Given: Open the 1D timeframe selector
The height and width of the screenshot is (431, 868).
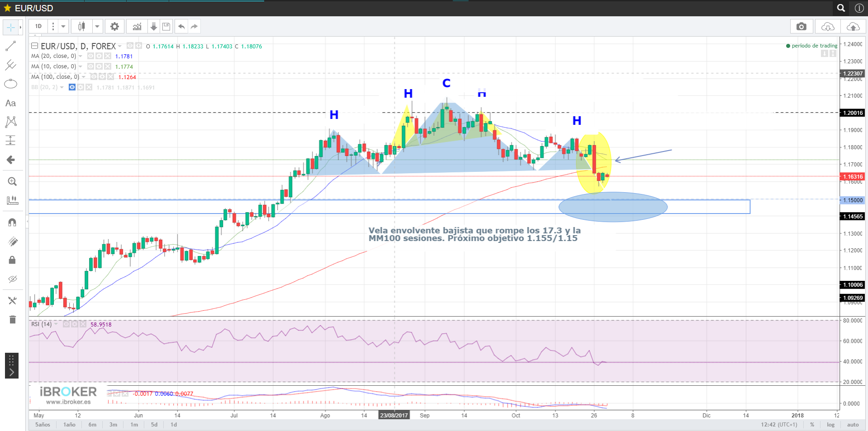Looking at the screenshot, I should tap(38, 26).
